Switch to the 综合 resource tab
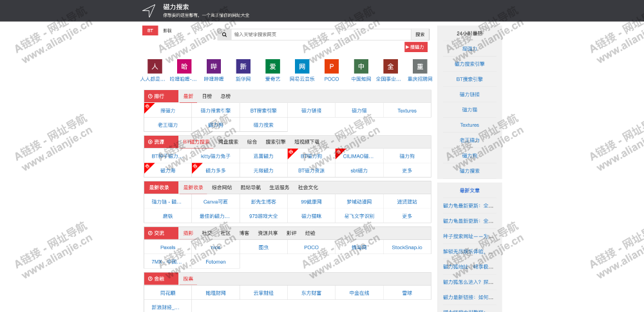644x312 pixels. 252,142
